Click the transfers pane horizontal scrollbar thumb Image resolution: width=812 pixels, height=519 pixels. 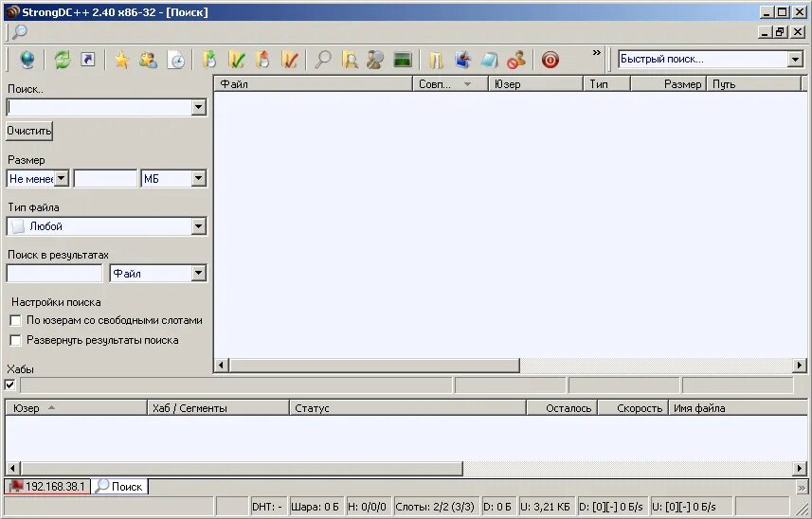(x=242, y=469)
